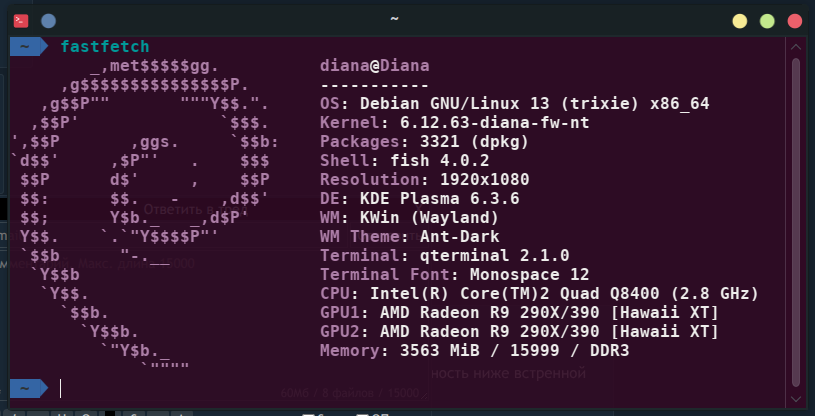Click the empty prompt line with the cursor
815x416 pixels.
point(397,388)
